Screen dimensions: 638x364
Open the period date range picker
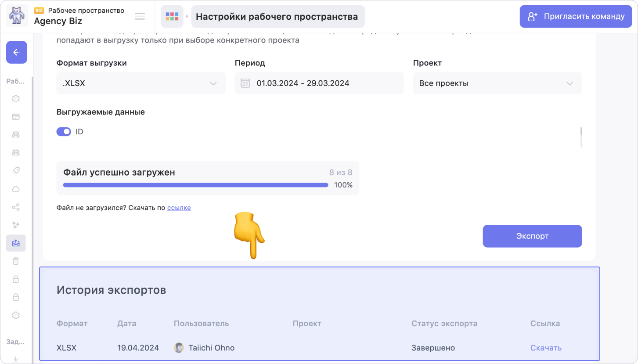[319, 83]
